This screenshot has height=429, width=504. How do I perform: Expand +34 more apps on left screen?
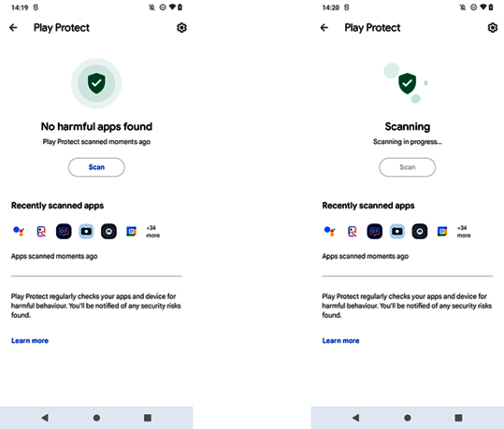(153, 232)
